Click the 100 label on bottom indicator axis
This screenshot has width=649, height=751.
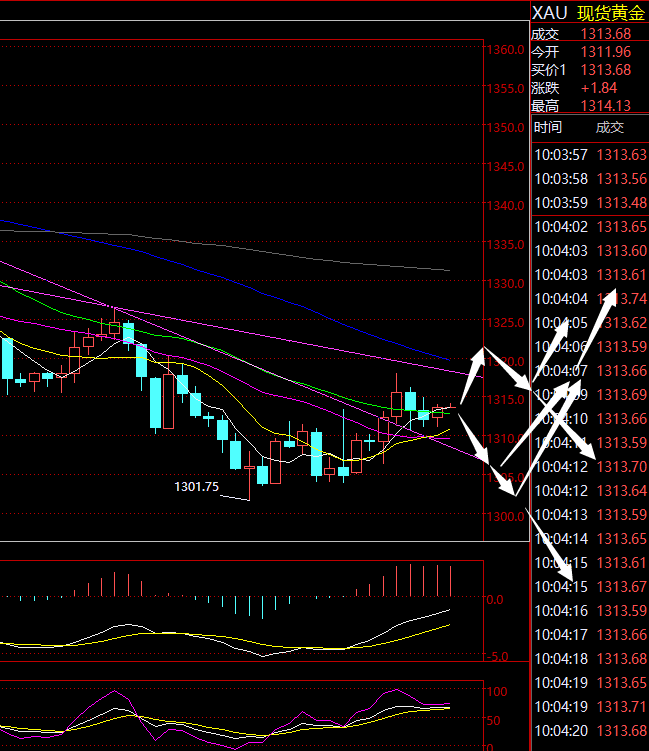click(496, 691)
